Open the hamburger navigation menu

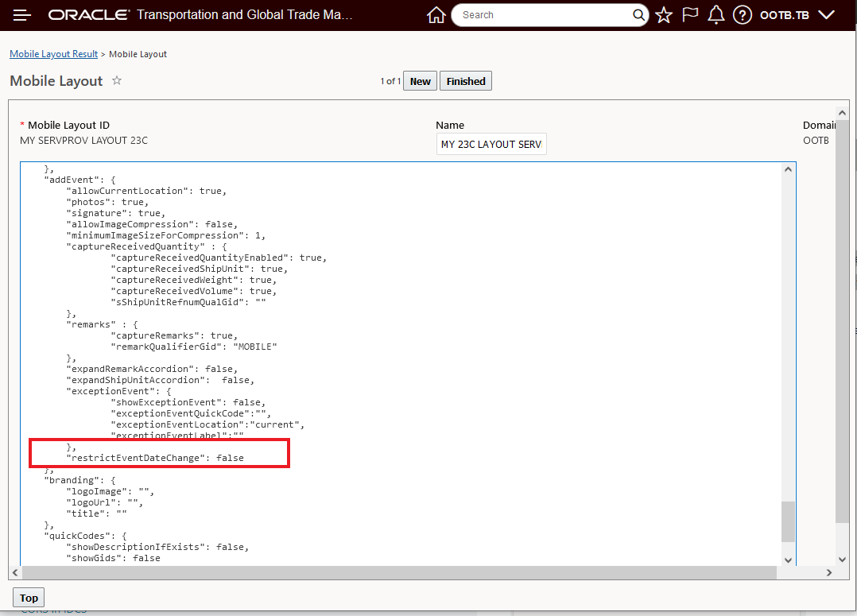[22, 15]
